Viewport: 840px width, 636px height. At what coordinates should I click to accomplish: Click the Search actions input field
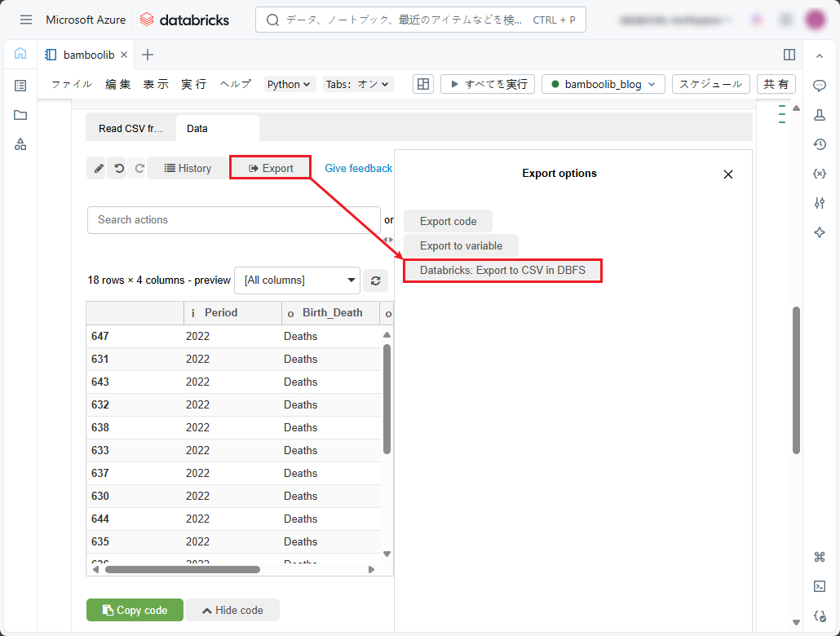point(234,220)
